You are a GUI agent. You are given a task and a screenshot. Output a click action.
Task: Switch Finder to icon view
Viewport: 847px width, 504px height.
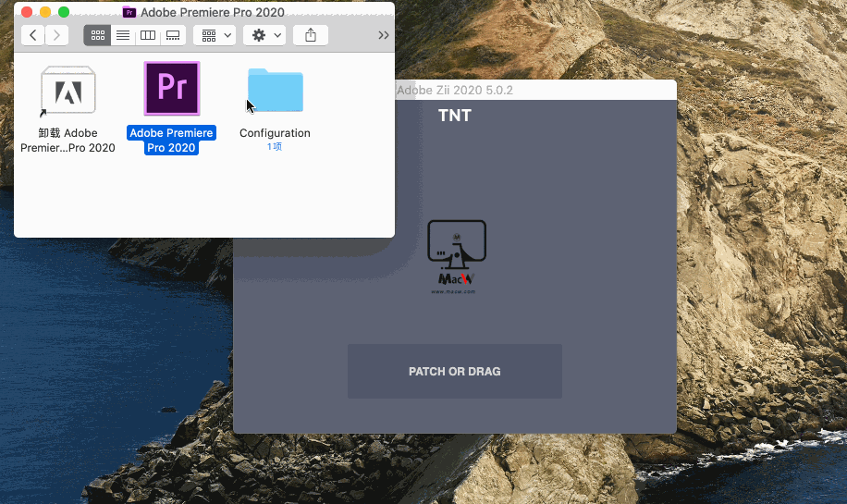coord(97,35)
